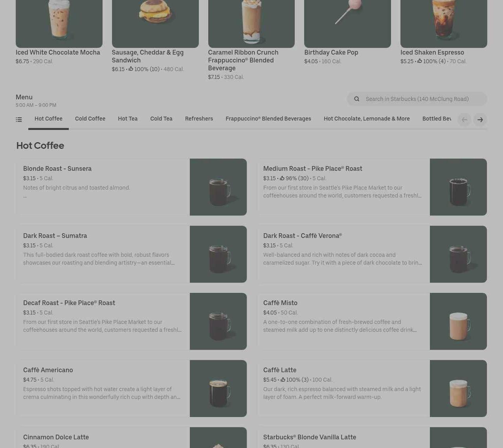The width and height of the screenshot is (503, 448).
Task: Open the menu categories list icon
Action: pyautogui.click(x=19, y=120)
